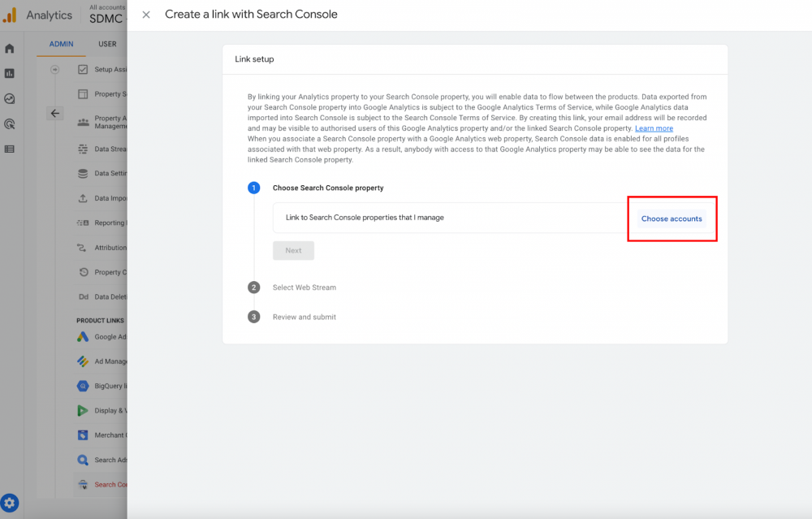Click the Home icon in left sidebar
The height and width of the screenshot is (519, 812).
(9, 49)
